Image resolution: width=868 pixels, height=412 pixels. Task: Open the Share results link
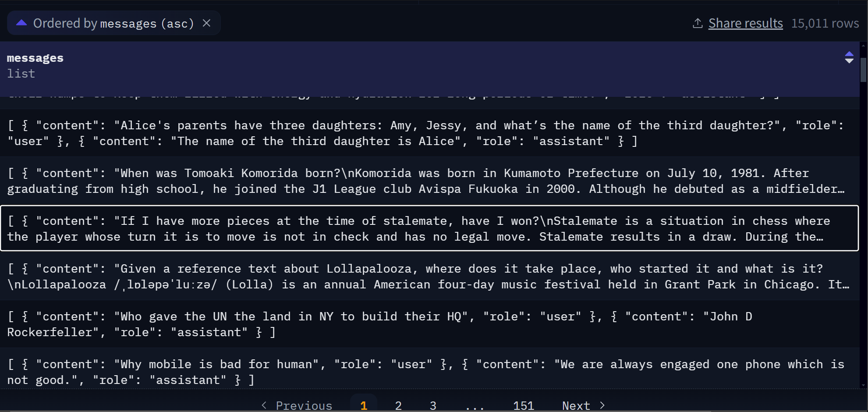pos(745,23)
